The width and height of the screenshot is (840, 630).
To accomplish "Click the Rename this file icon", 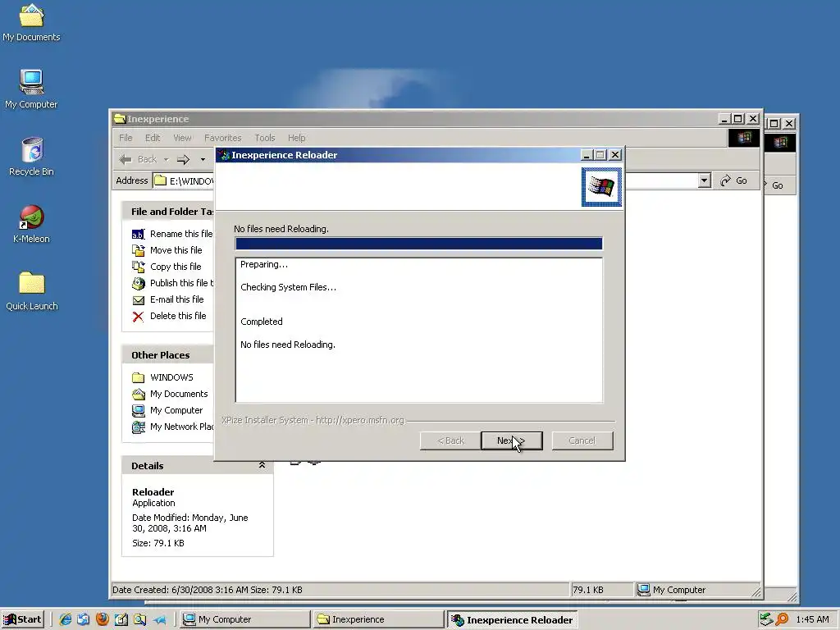I will pyautogui.click(x=138, y=234).
